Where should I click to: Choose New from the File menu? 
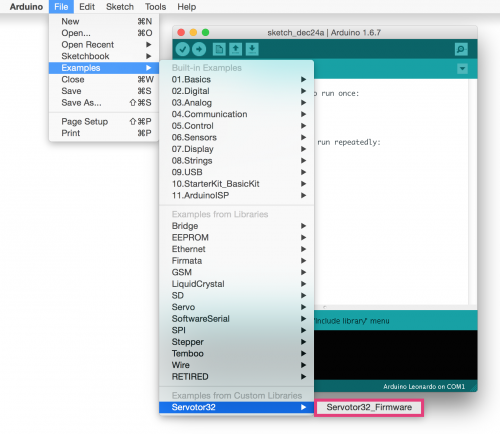(x=104, y=21)
